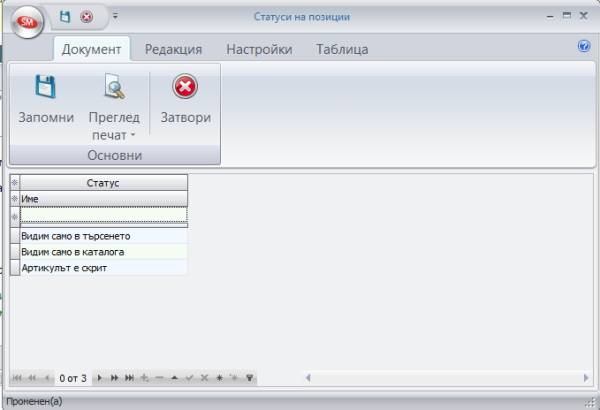
Task: Click the Променен(а) status bar text
Action: click(34, 401)
